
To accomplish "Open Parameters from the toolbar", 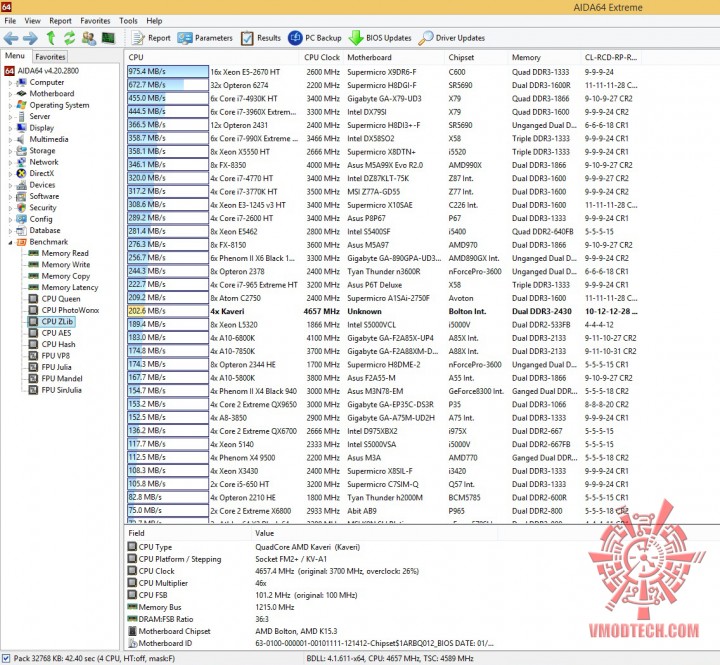I will [x=205, y=38].
